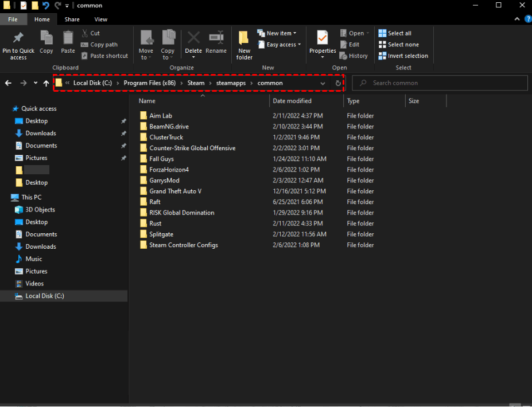The height and width of the screenshot is (407, 532).
Task: Click the Pin to Quick access icon
Action: 18,39
